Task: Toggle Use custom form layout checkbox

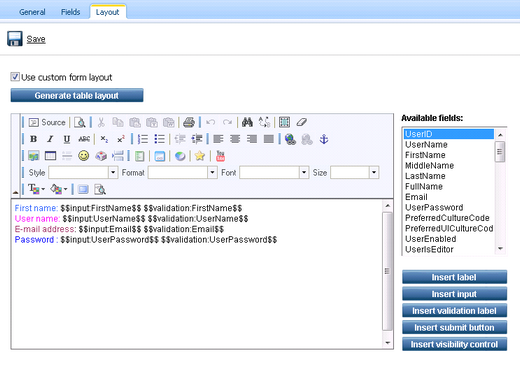Action: [x=15, y=77]
